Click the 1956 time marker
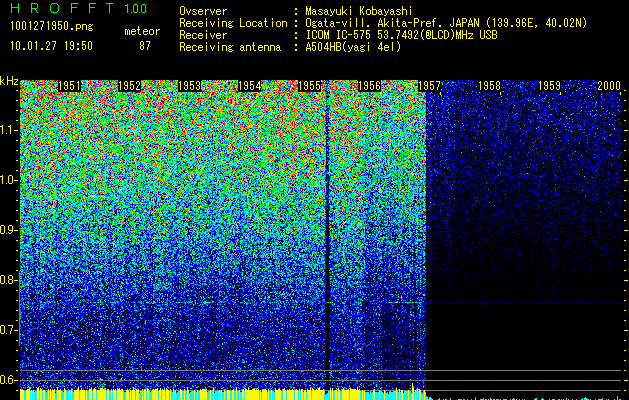629x400 pixels. tap(369, 86)
